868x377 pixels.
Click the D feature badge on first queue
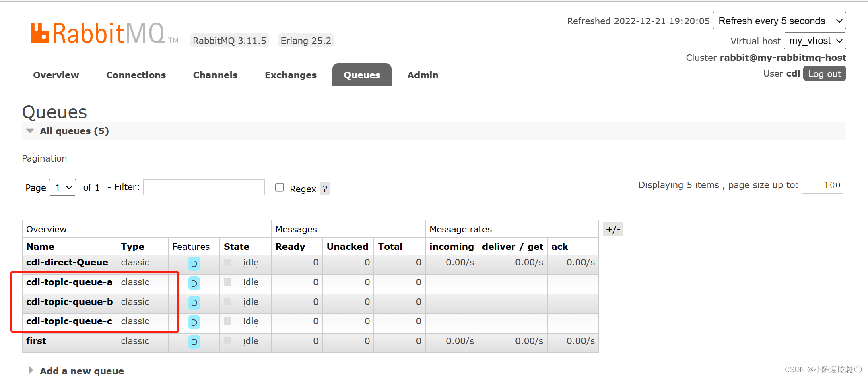pos(194,342)
